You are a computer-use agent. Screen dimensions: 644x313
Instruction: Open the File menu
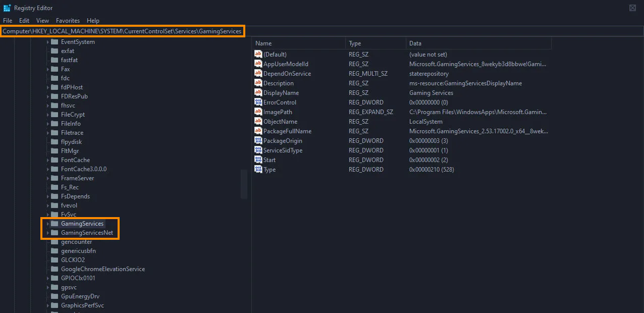point(8,21)
